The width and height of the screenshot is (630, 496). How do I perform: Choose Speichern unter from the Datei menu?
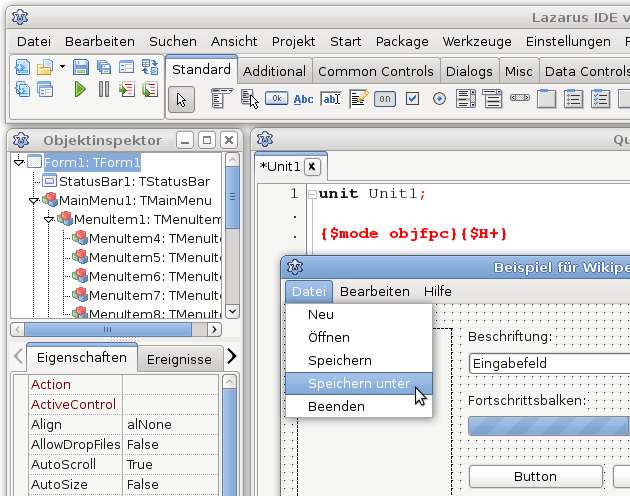point(358,383)
